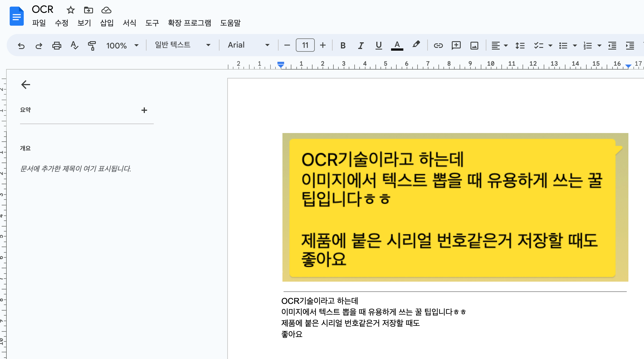Star the OCR document
Image resolution: width=644 pixels, height=359 pixels.
pyautogui.click(x=70, y=10)
